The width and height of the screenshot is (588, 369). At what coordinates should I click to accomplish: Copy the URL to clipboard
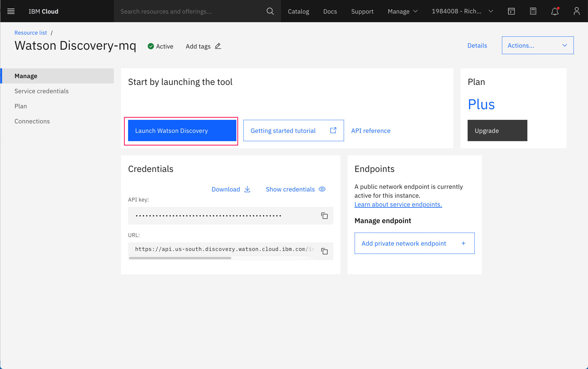coord(324,251)
